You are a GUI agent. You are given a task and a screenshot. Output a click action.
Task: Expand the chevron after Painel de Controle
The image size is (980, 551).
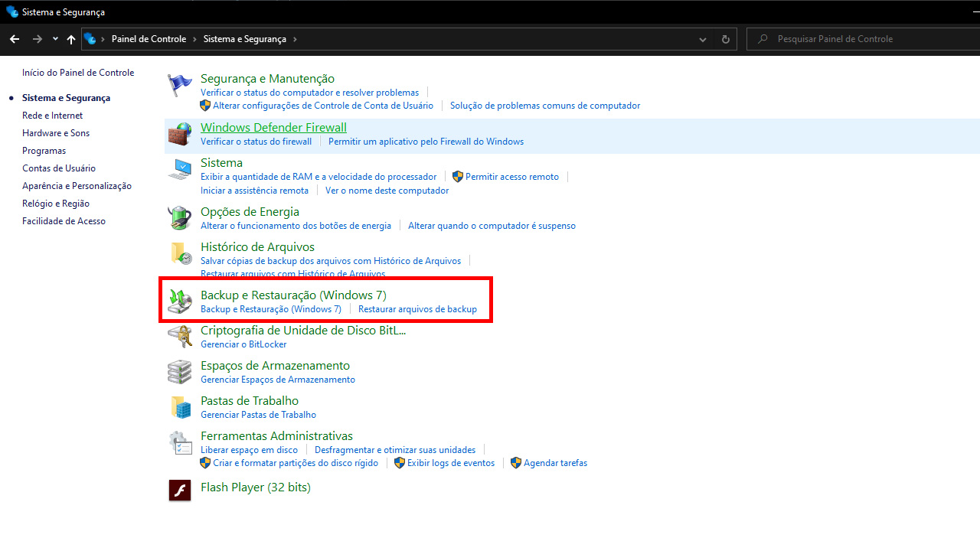pos(194,39)
